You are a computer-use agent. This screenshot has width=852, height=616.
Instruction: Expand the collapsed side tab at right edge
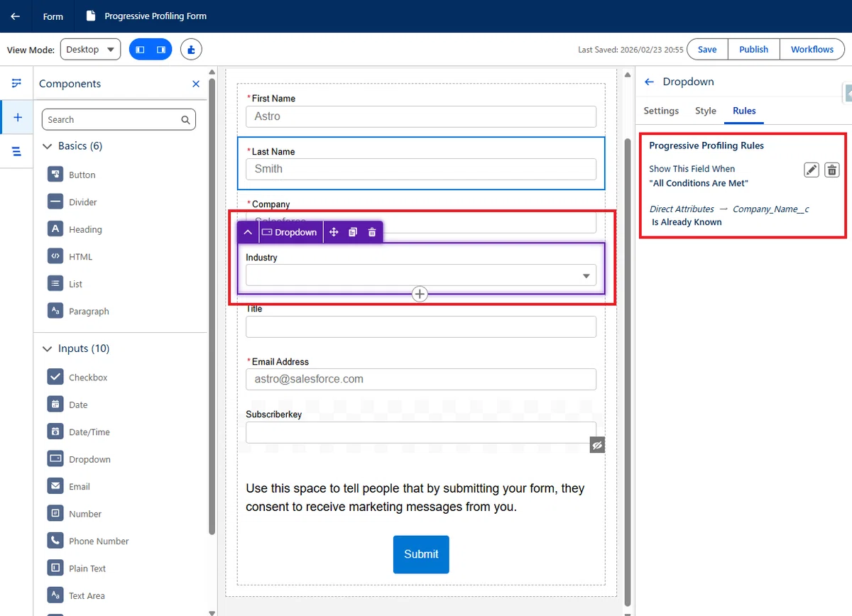tap(847, 93)
